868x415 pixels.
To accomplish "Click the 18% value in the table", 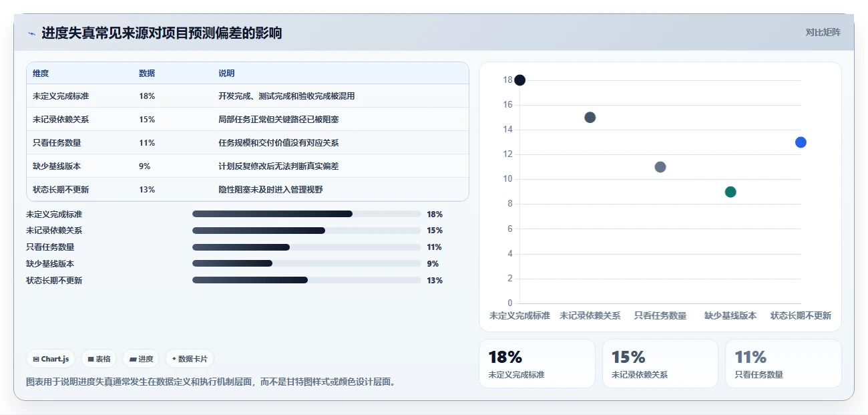I will click(x=147, y=96).
